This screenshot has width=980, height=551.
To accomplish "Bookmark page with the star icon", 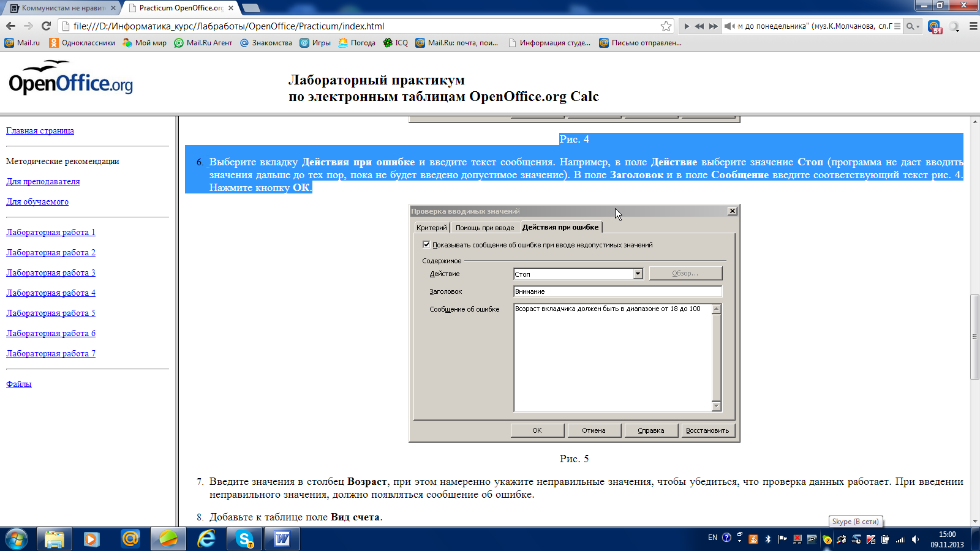I will (666, 26).
